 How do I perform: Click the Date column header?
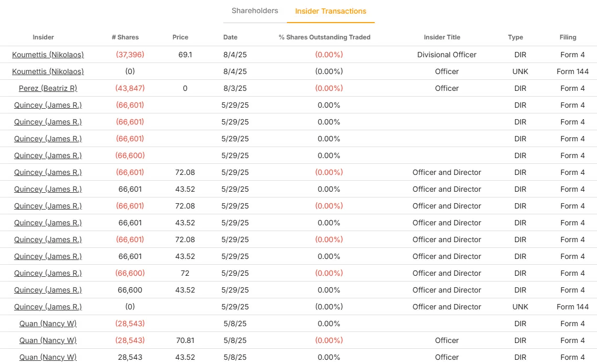[230, 37]
